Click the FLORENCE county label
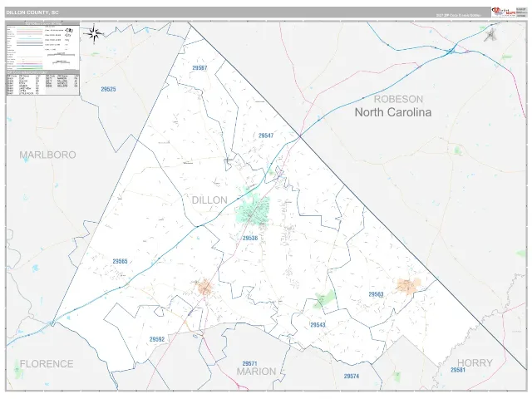Screen dimensions: 532x399 (47, 364)
